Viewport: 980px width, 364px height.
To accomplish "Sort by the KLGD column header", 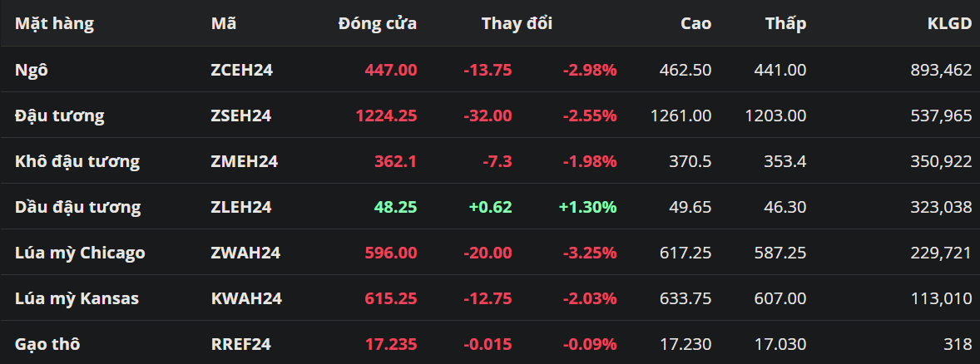I will (949, 23).
